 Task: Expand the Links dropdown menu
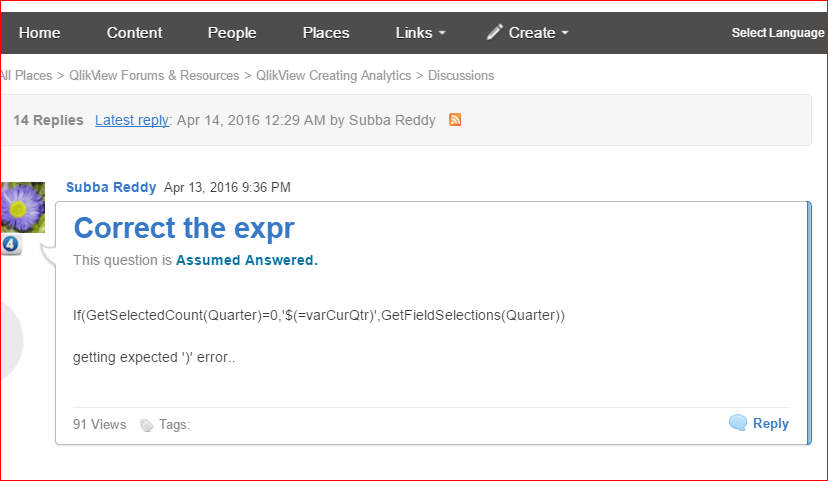coord(420,33)
